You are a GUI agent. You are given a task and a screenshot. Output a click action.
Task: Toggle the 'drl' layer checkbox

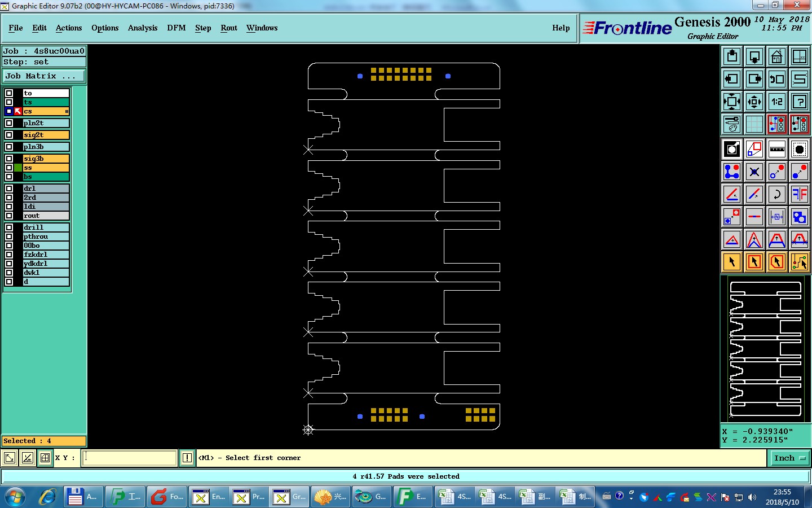(x=9, y=189)
